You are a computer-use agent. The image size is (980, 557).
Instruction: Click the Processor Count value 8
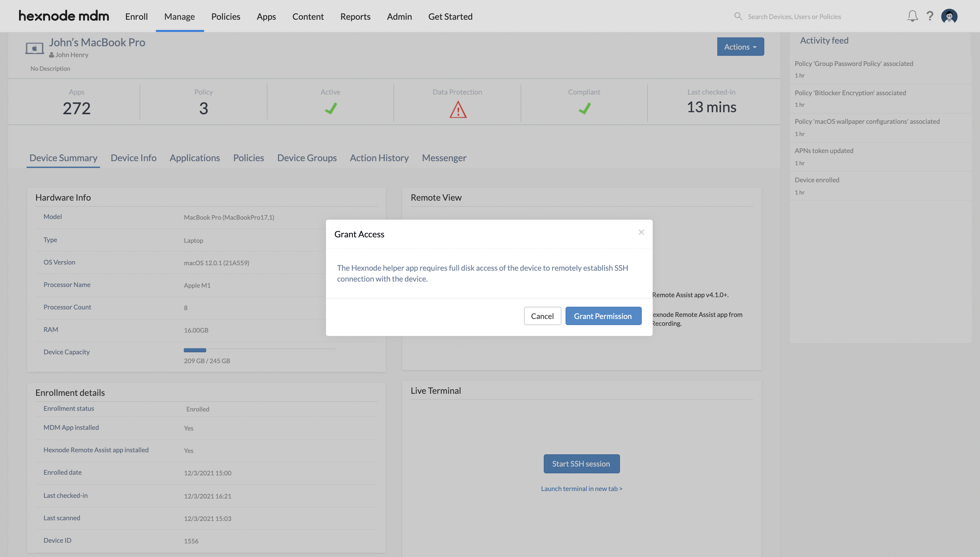(x=186, y=307)
